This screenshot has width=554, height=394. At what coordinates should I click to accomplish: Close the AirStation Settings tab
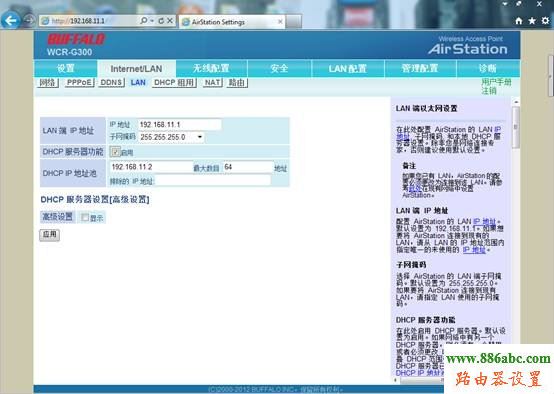click(280, 22)
